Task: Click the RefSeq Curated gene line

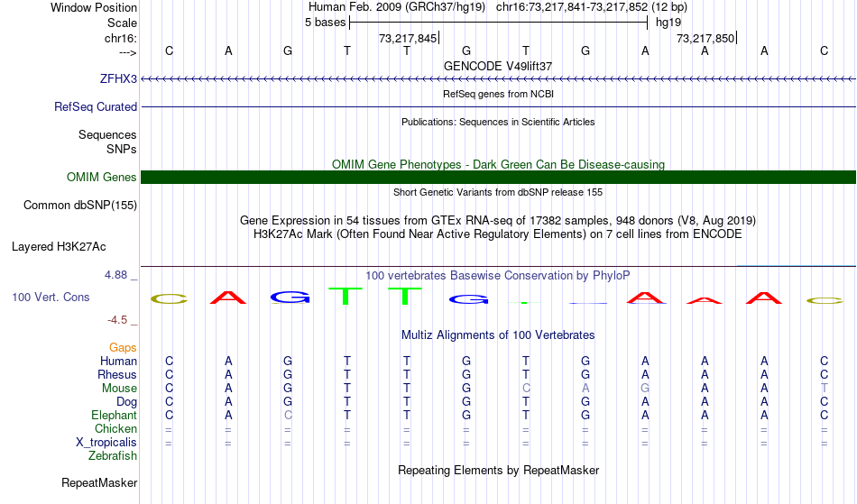Action: coord(498,106)
